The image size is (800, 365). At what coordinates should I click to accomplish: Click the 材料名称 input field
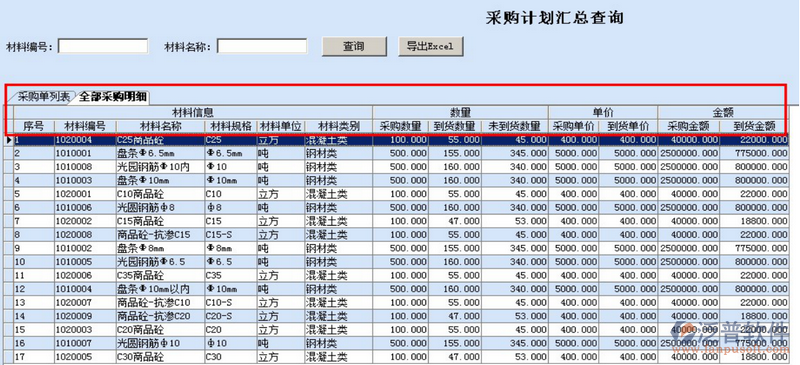click(262, 46)
